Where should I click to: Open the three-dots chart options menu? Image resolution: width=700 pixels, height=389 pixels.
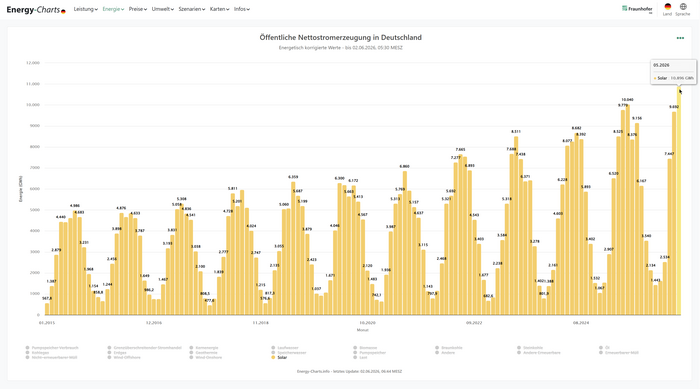(x=680, y=38)
